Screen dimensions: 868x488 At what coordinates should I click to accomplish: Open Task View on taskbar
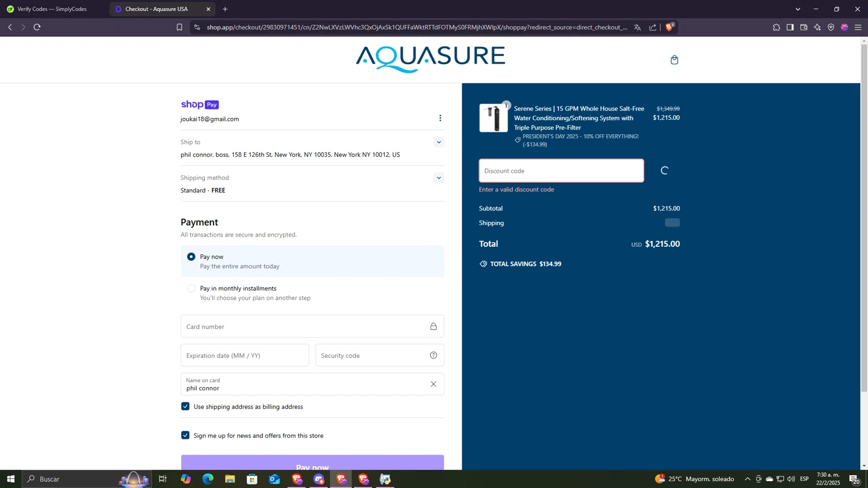163,479
